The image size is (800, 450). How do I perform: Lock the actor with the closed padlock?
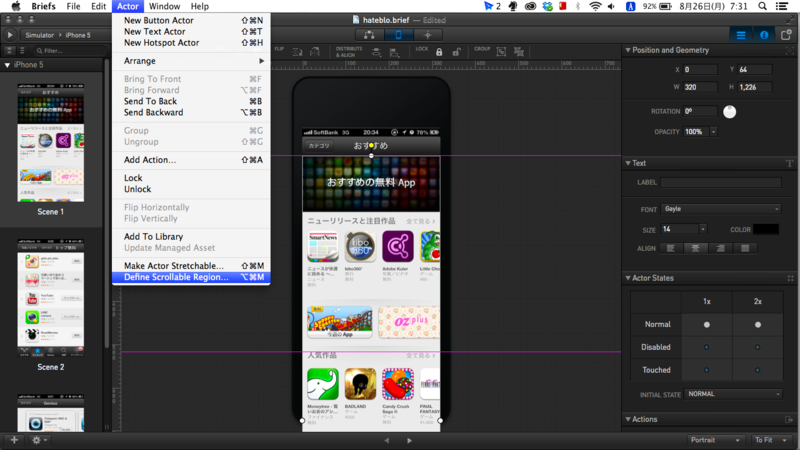tap(439, 52)
